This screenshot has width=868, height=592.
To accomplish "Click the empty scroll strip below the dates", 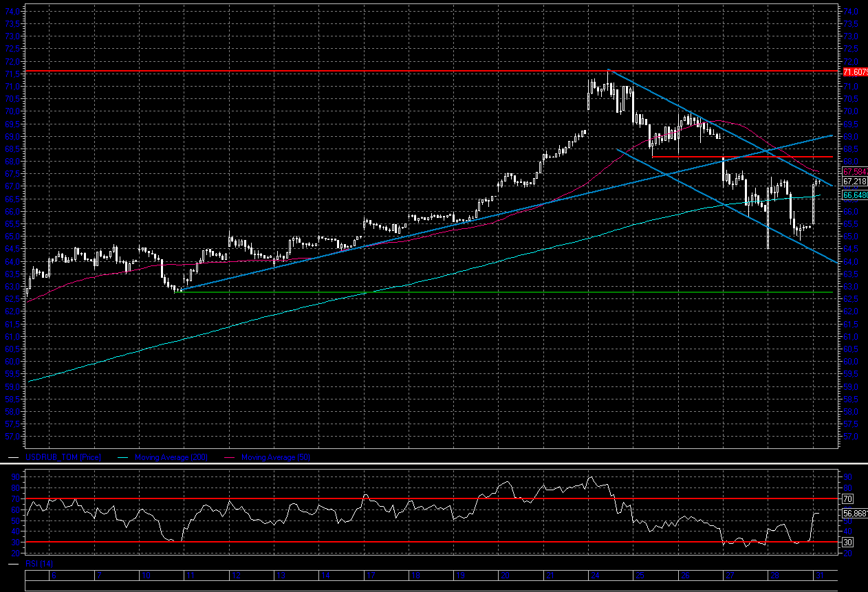I will click(430, 585).
